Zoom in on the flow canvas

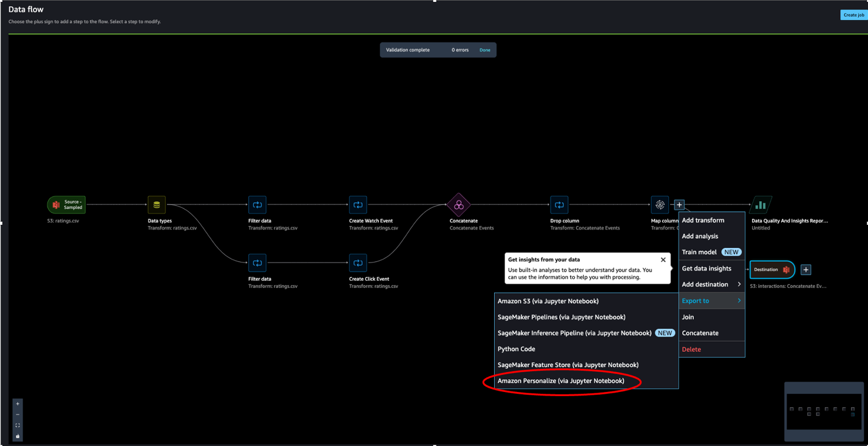click(18, 403)
